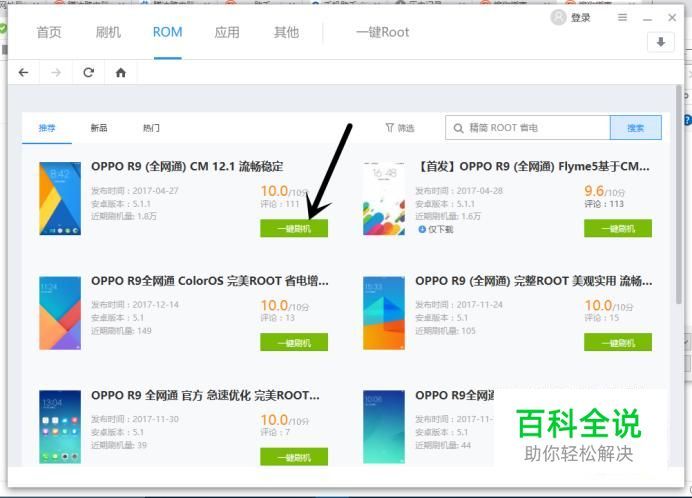The width and height of the screenshot is (692, 498).
Task: Reload the page with the refresh icon
Action: pyautogui.click(x=89, y=72)
